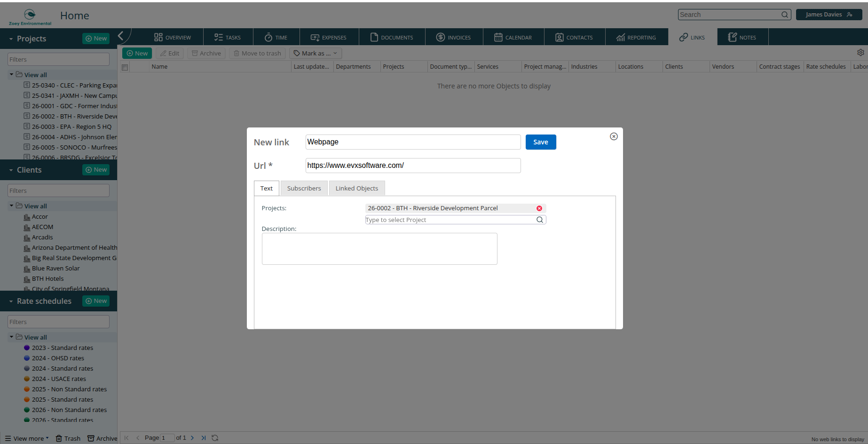Switch to Linked Objects tab
Screen dimensions: 868x444
pyautogui.click(x=357, y=188)
